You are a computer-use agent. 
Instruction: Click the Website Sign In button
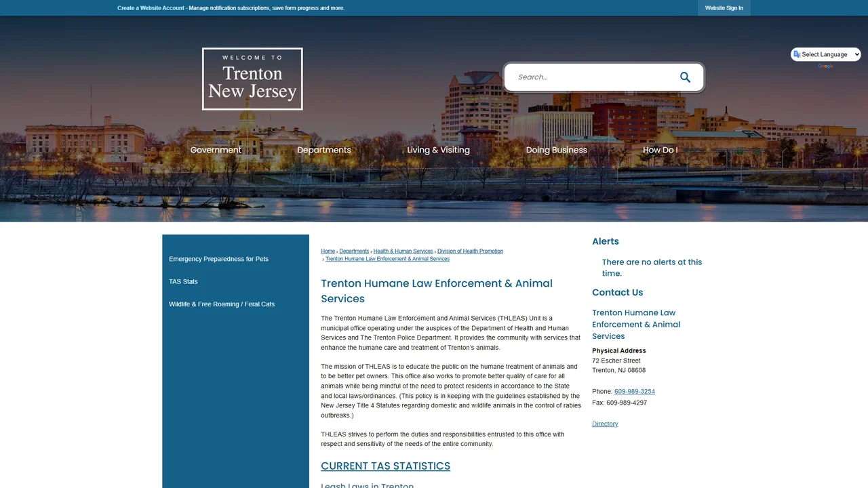click(724, 8)
